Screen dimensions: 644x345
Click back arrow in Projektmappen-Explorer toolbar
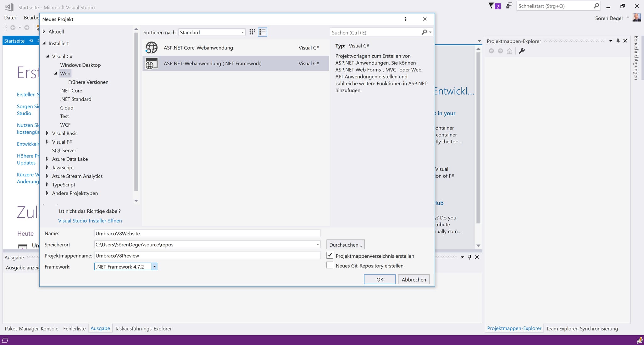491,51
